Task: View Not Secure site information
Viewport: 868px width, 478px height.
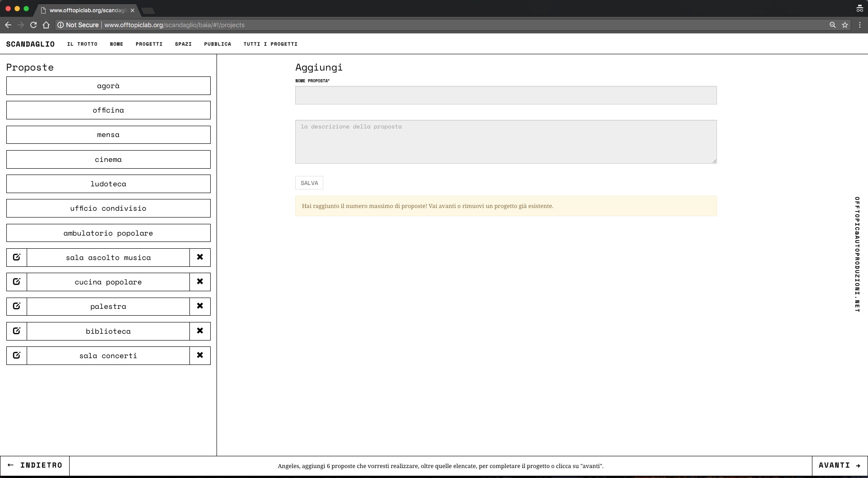Action: 78,25
